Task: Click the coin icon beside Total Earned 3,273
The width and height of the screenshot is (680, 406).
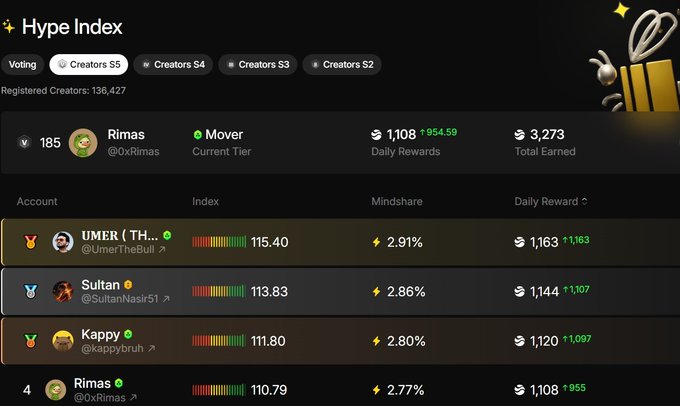Action: tap(520, 135)
